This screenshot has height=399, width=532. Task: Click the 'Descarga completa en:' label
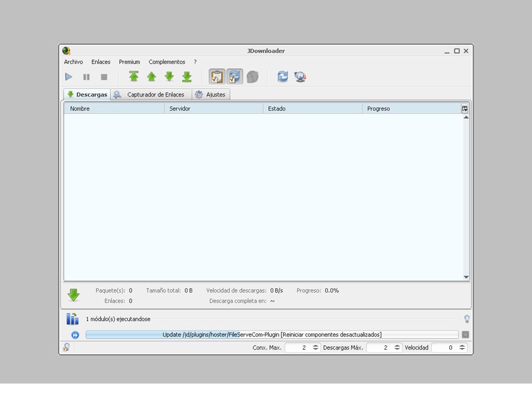tap(238, 301)
